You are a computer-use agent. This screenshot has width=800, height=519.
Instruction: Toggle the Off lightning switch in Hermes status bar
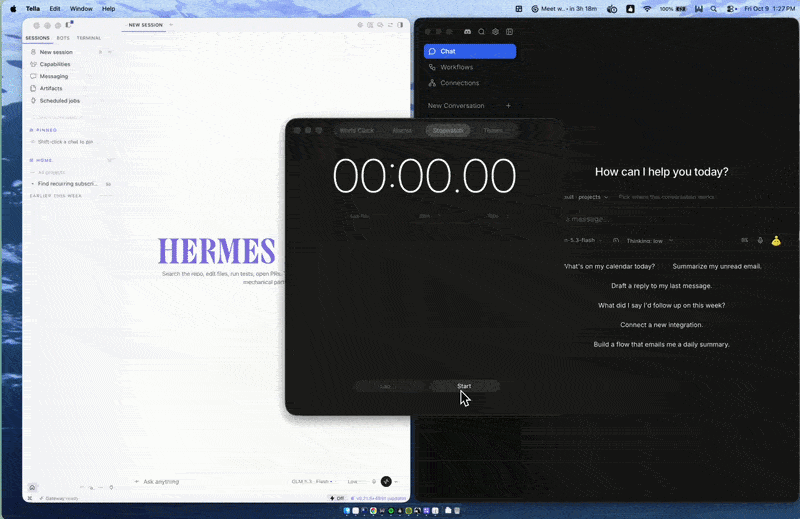(x=337, y=498)
